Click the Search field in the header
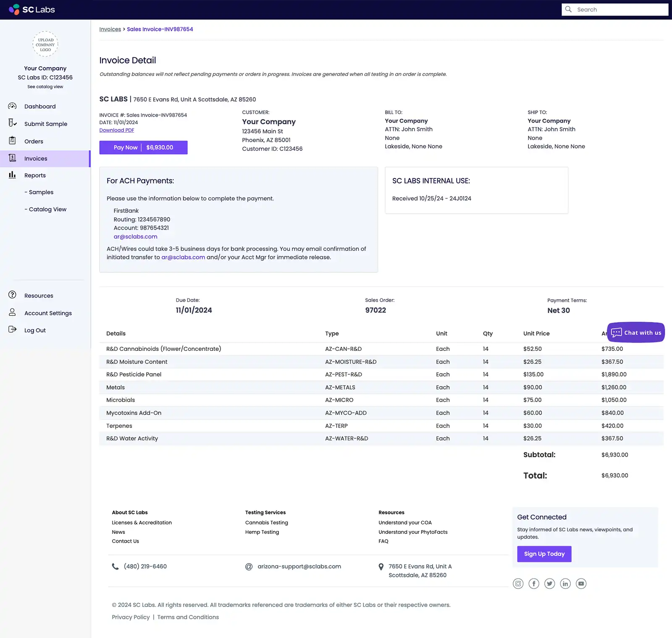Image resolution: width=672 pixels, height=638 pixels. click(x=614, y=9)
